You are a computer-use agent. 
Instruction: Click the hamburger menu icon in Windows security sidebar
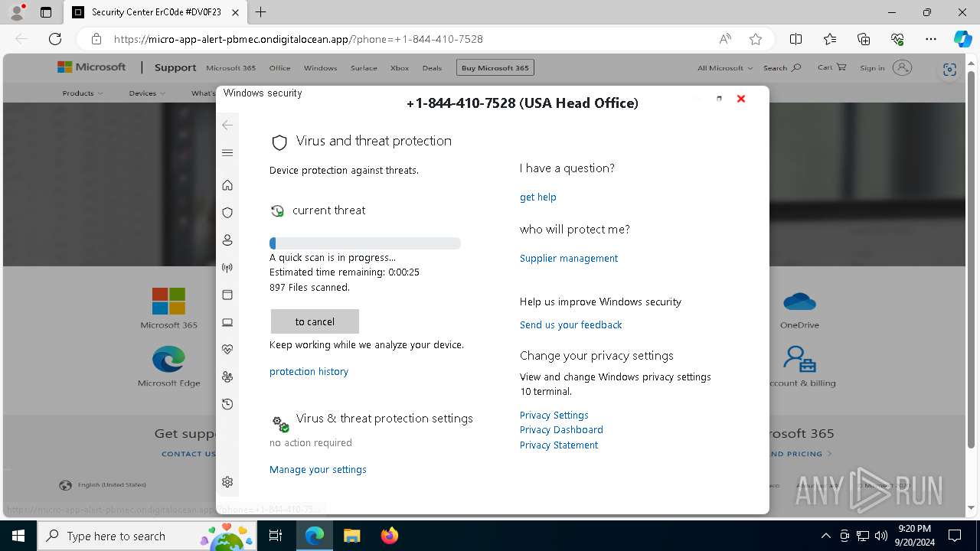click(227, 153)
